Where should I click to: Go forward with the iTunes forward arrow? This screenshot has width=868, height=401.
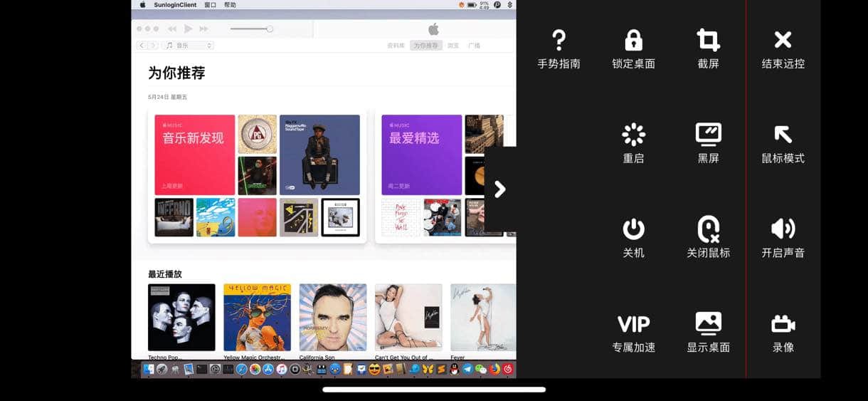pyautogui.click(x=153, y=46)
